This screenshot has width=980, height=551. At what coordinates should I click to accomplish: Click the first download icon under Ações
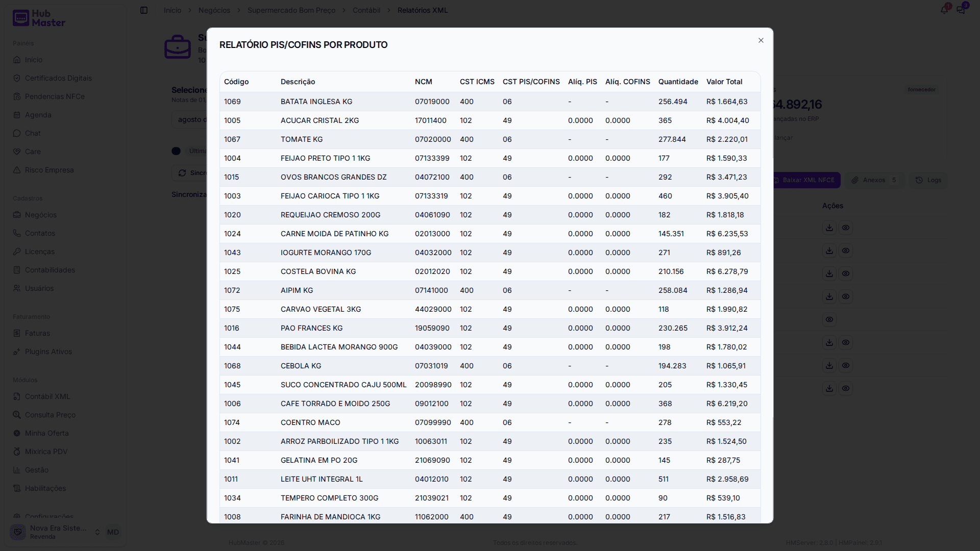pos(829,228)
